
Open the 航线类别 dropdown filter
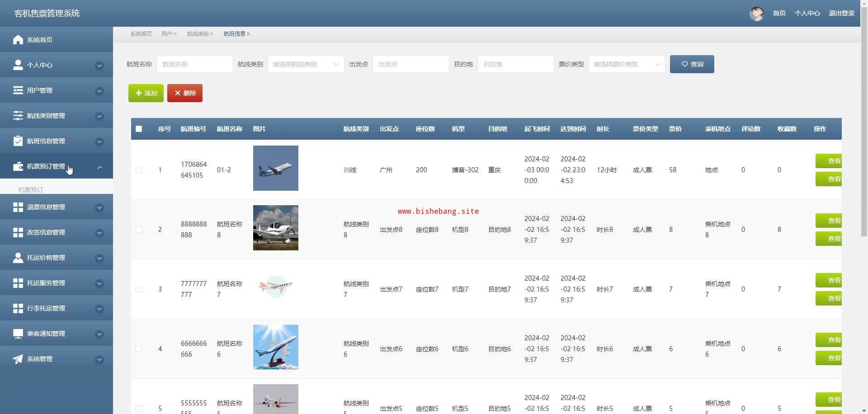[306, 64]
